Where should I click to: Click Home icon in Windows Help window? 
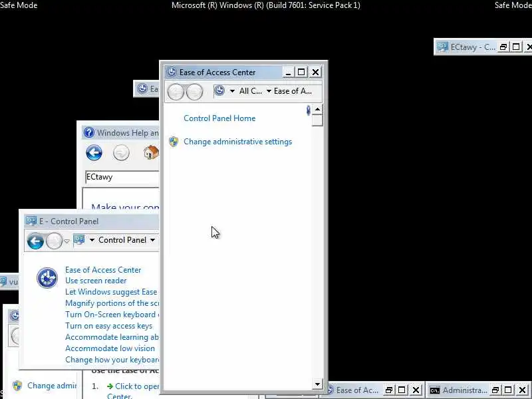point(151,152)
